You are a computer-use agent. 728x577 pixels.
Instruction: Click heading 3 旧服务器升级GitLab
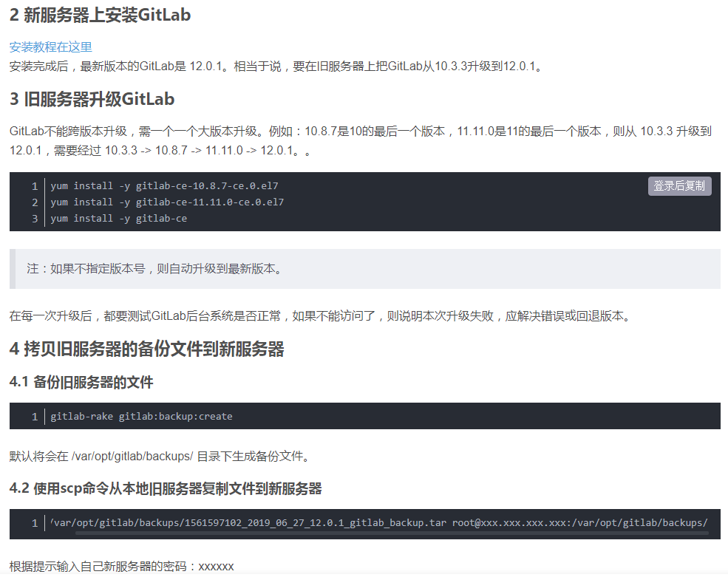click(x=92, y=99)
